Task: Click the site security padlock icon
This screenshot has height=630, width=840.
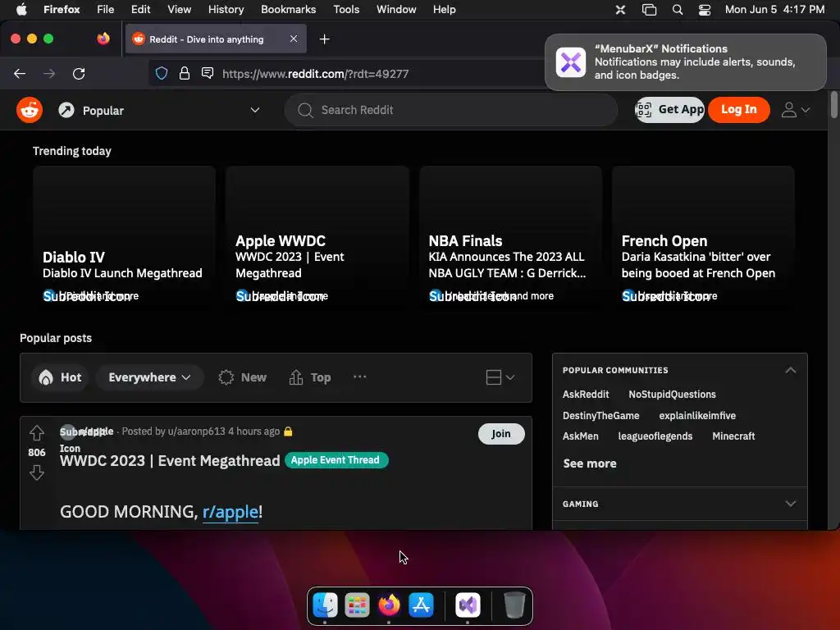Action: pyautogui.click(x=185, y=73)
